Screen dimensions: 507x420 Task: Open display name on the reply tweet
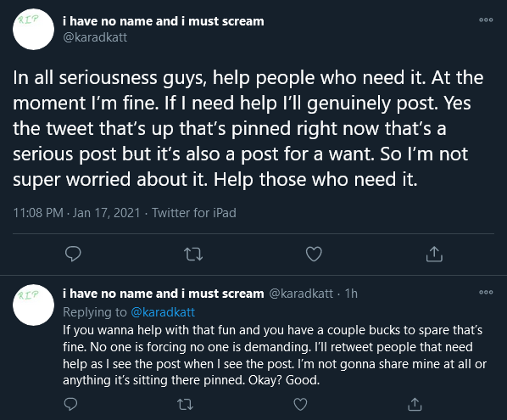pyautogui.click(x=164, y=294)
